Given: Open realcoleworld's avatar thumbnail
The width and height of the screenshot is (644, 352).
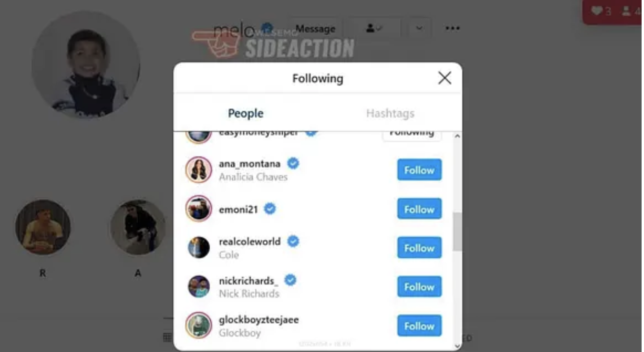Looking at the screenshot, I should pyautogui.click(x=199, y=247).
